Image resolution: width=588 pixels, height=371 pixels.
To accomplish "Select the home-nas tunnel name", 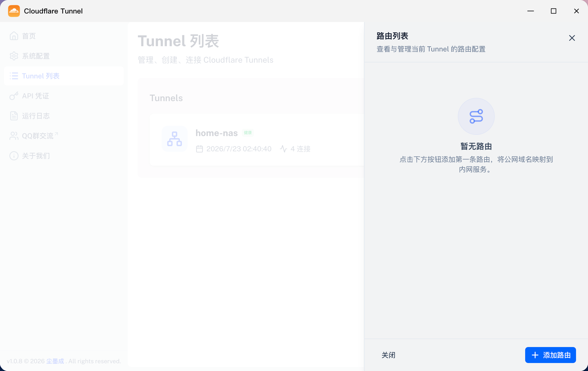I will [x=216, y=133].
